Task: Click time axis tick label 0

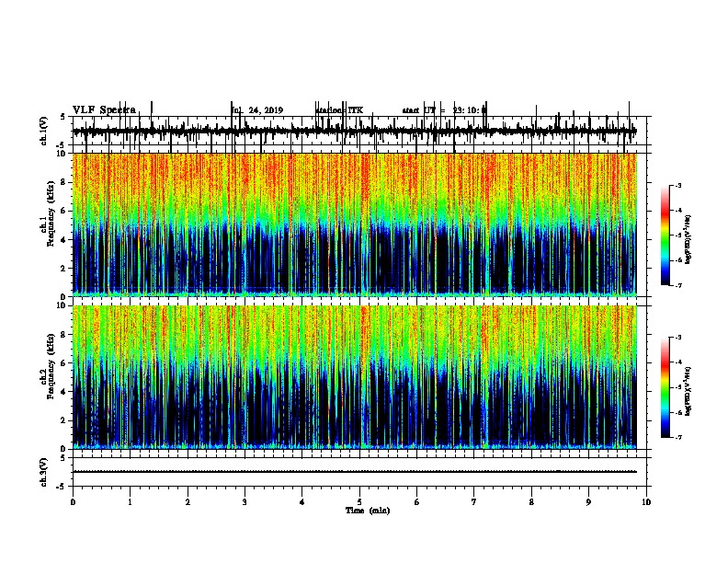Action: [x=73, y=502]
